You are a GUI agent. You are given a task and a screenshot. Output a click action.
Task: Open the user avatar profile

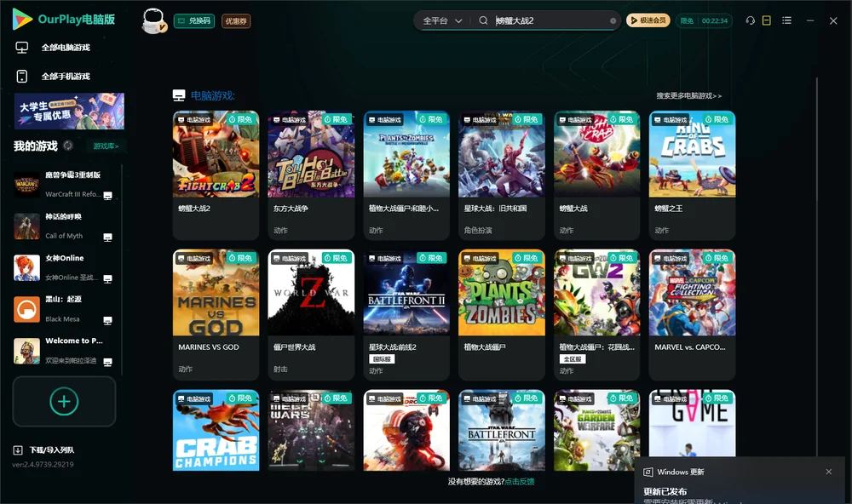[153, 20]
